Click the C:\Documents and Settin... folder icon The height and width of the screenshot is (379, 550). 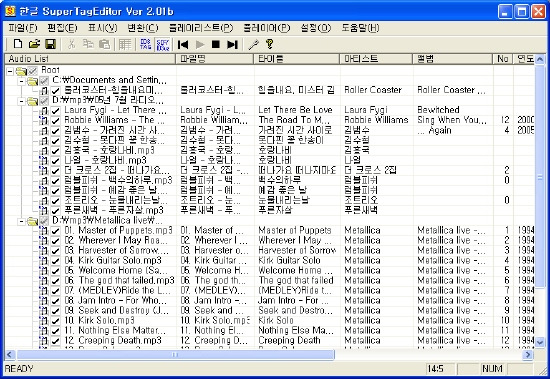pos(32,81)
